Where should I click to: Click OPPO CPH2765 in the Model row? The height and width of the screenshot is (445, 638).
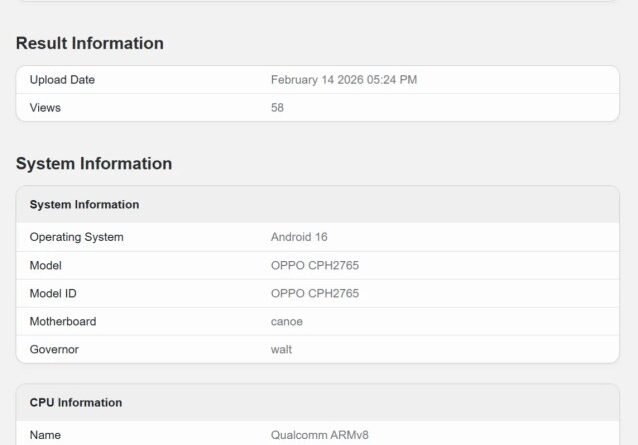[x=315, y=265]
